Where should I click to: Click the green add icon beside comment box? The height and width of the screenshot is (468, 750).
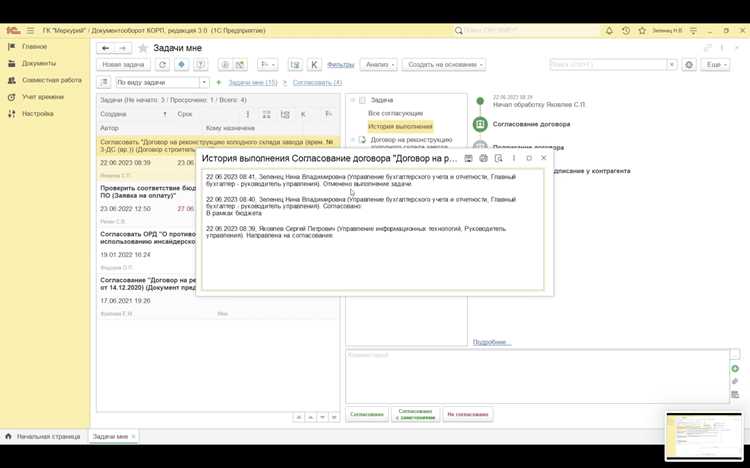[x=735, y=368]
